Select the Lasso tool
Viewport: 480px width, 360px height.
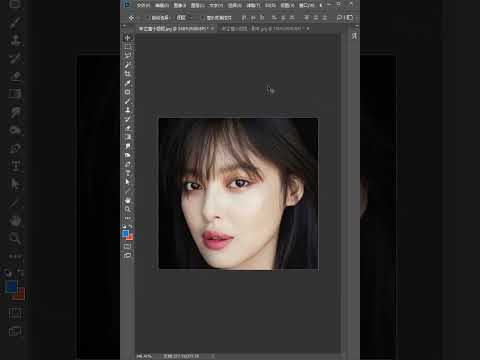click(127, 56)
